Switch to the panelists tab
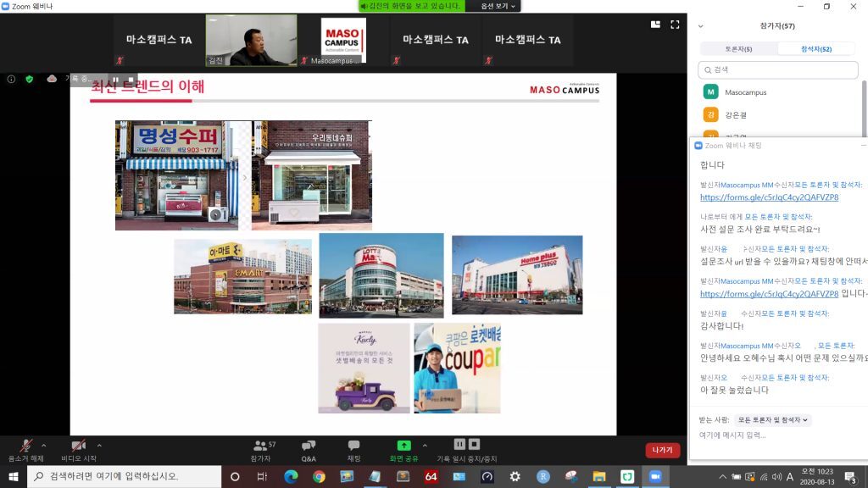This screenshot has height=488, width=868. click(x=738, y=49)
